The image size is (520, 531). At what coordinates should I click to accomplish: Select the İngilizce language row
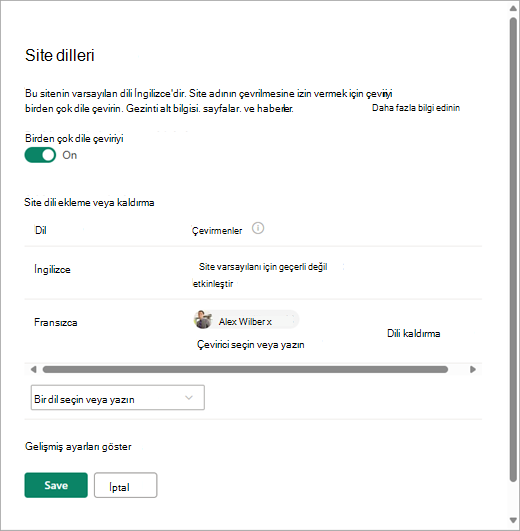pyautogui.click(x=253, y=273)
